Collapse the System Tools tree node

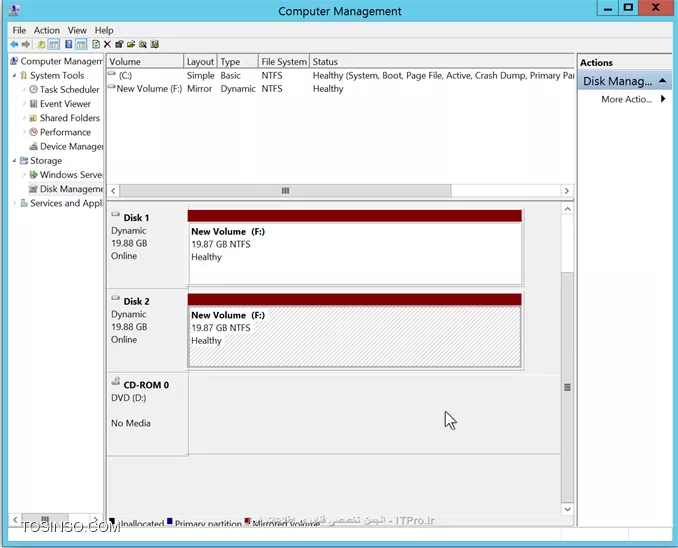(14, 75)
